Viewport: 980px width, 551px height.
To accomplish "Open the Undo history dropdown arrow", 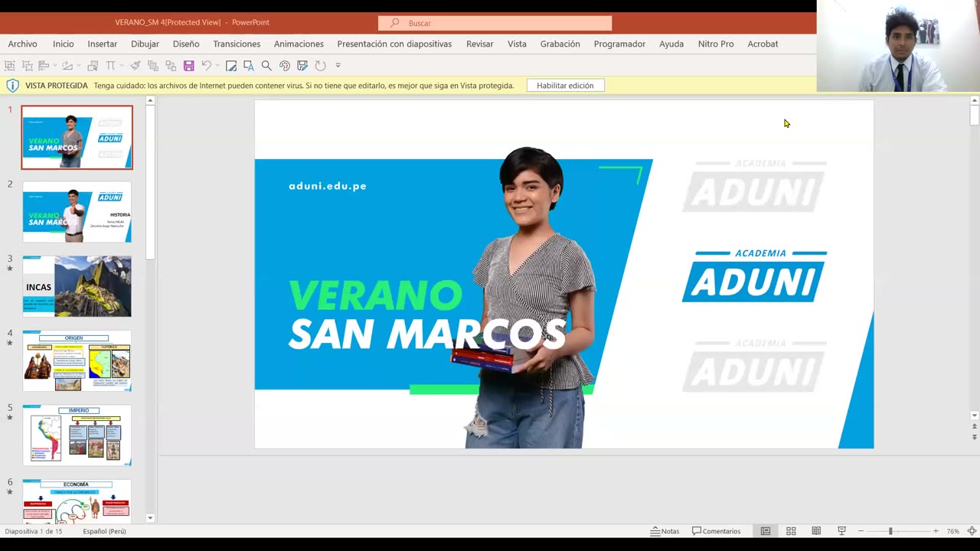I will click(217, 66).
